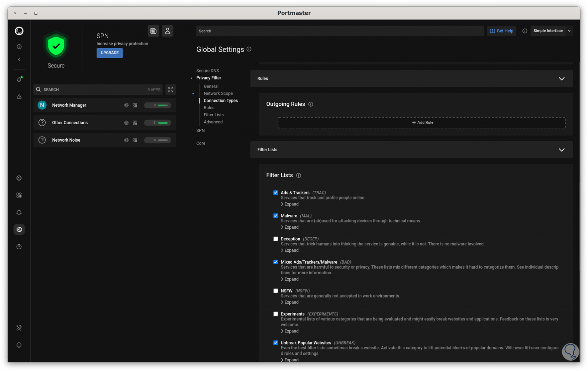
Task: Open Network Manager's app settings grid icon
Action: click(x=135, y=105)
